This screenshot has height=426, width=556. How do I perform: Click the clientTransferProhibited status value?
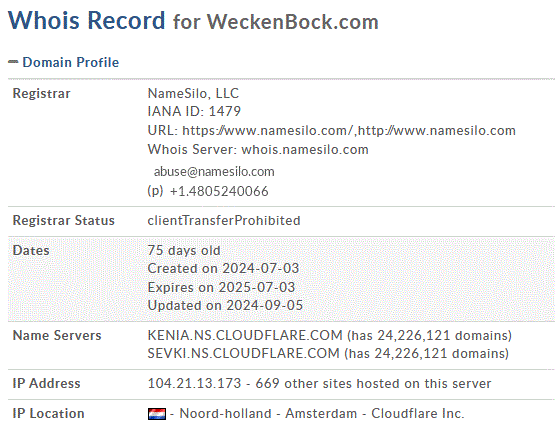(224, 221)
